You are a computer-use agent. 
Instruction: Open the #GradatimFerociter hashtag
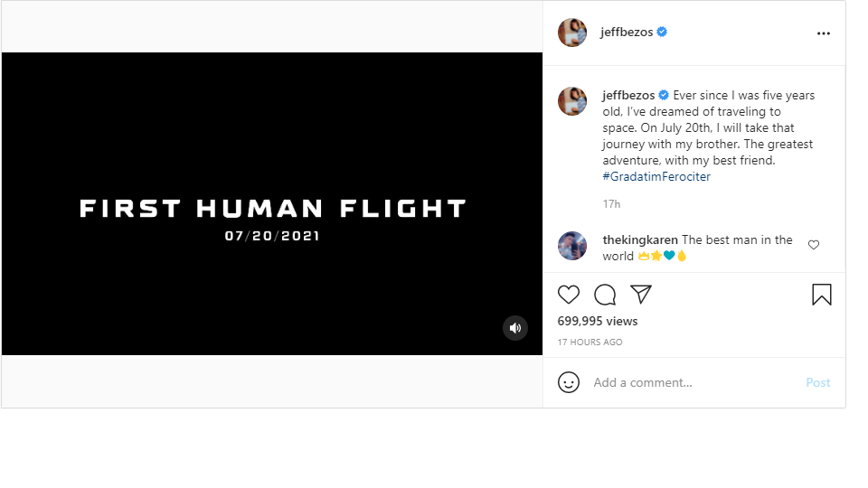point(656,176)
